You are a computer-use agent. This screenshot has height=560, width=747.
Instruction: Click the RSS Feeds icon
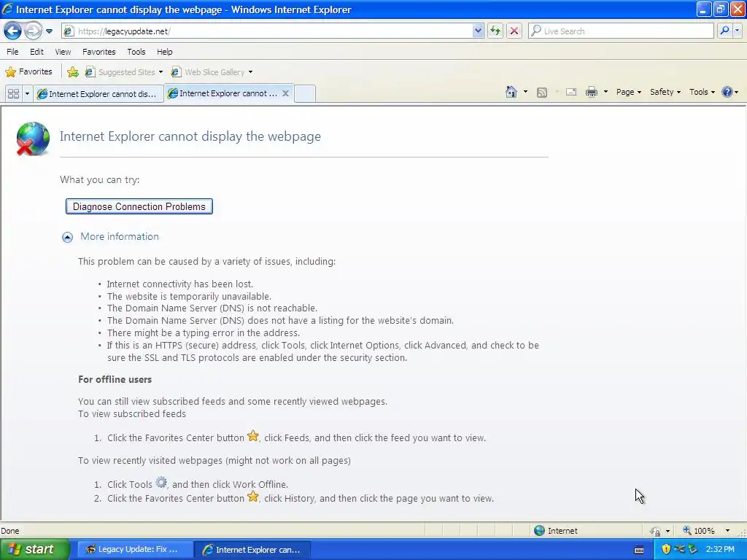542,93
